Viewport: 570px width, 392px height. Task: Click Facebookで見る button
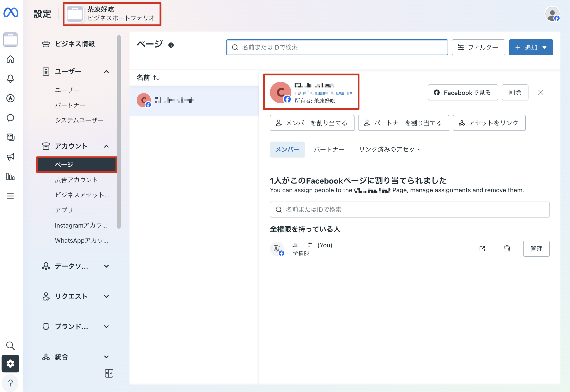click(463, 93)
